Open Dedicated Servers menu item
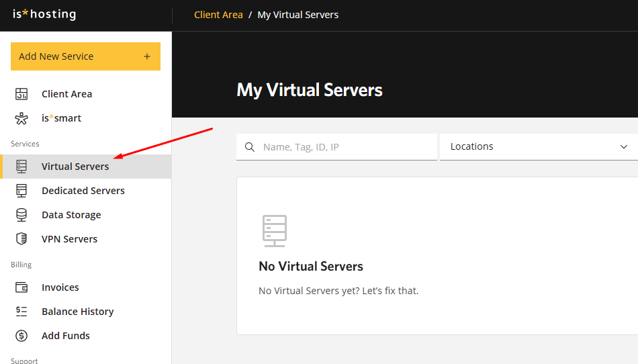 pyautogui.click(x=83, y=191)
